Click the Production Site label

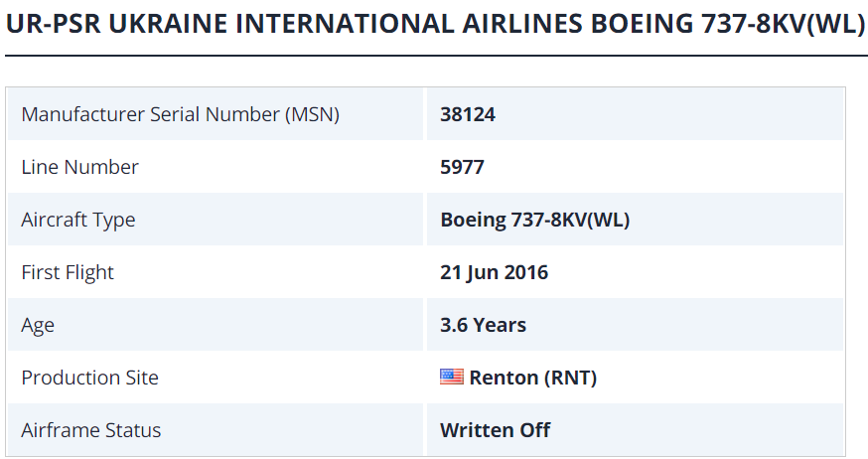pos(89,378)
